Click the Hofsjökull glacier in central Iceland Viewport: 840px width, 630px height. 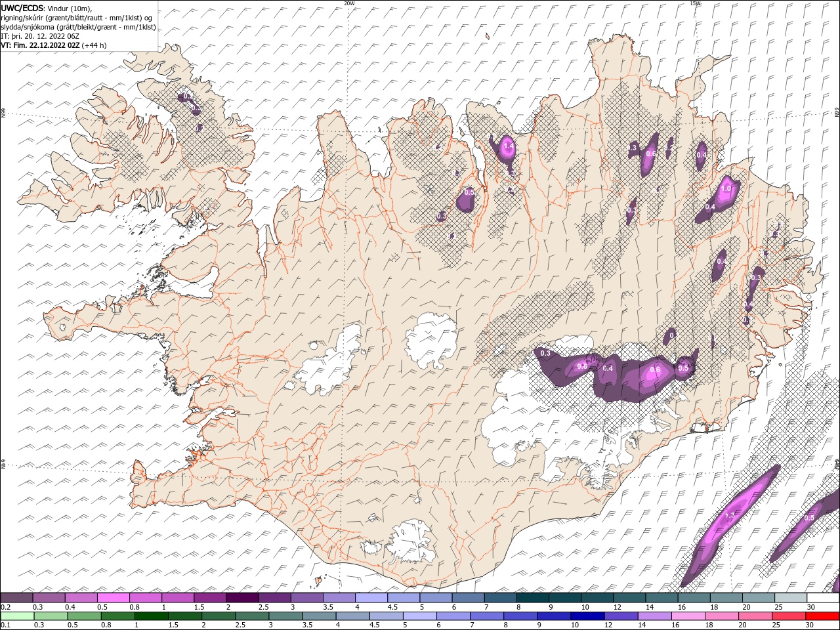431,340
